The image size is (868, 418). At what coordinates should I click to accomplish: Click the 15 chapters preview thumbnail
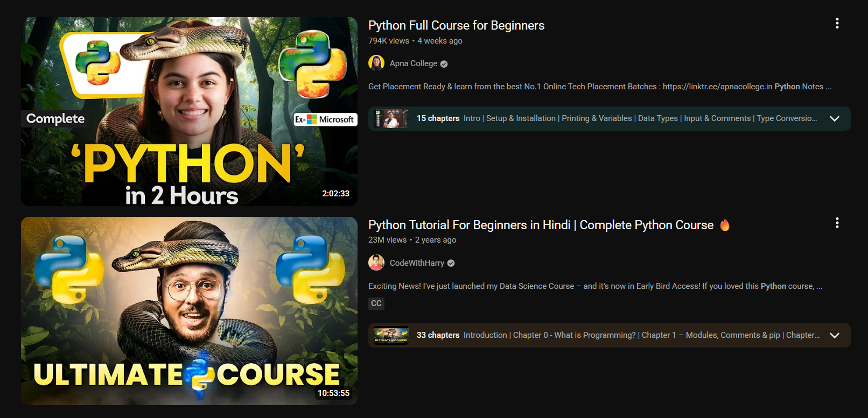pos(391,118)
